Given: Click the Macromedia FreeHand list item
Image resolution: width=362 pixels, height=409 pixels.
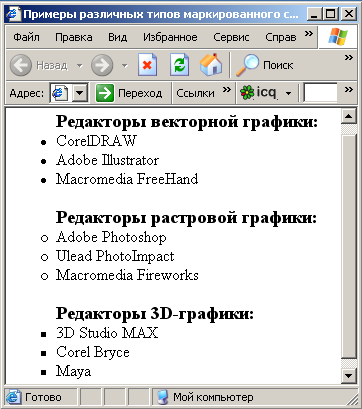Looking at the screenshot, I should pyautogui.click(x=127, y=179).
